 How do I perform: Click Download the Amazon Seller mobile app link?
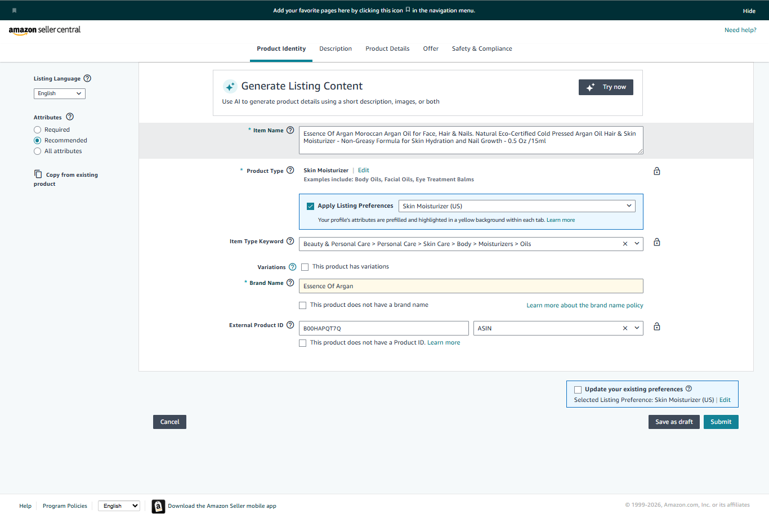pos(222,506)
